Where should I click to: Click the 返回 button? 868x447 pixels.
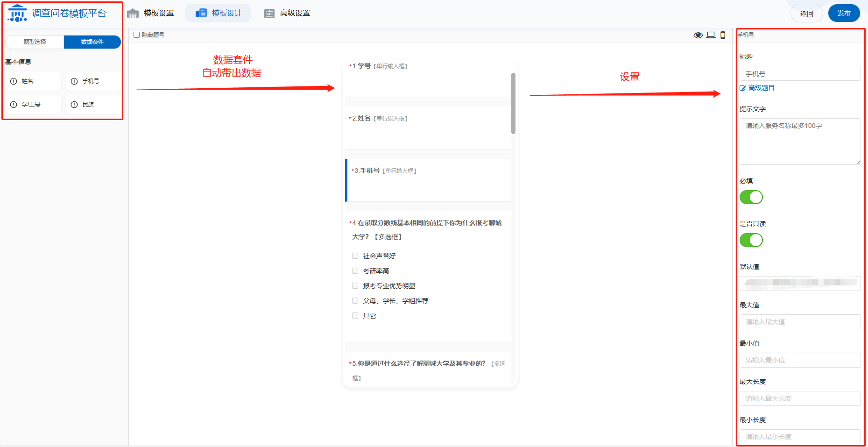pos(806,14)
